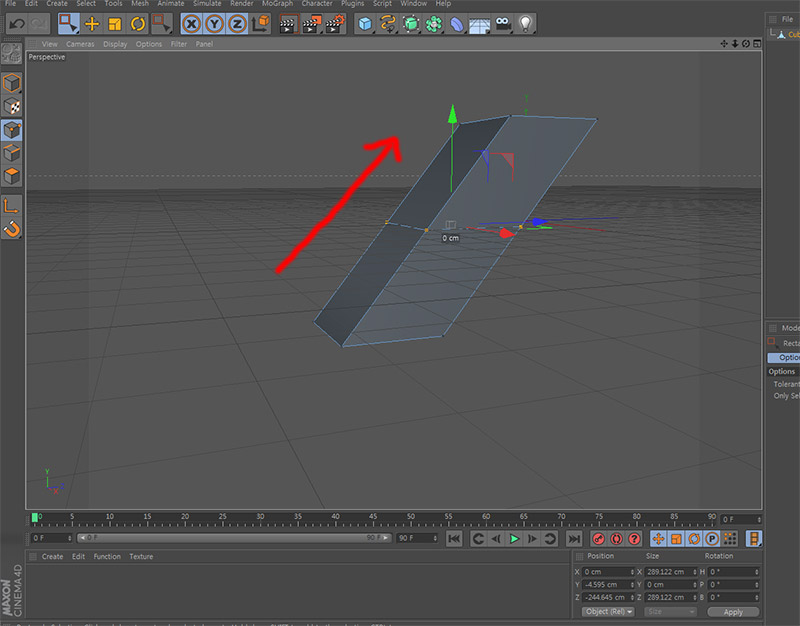Open the viewport Cameras menu

point(80,44)
